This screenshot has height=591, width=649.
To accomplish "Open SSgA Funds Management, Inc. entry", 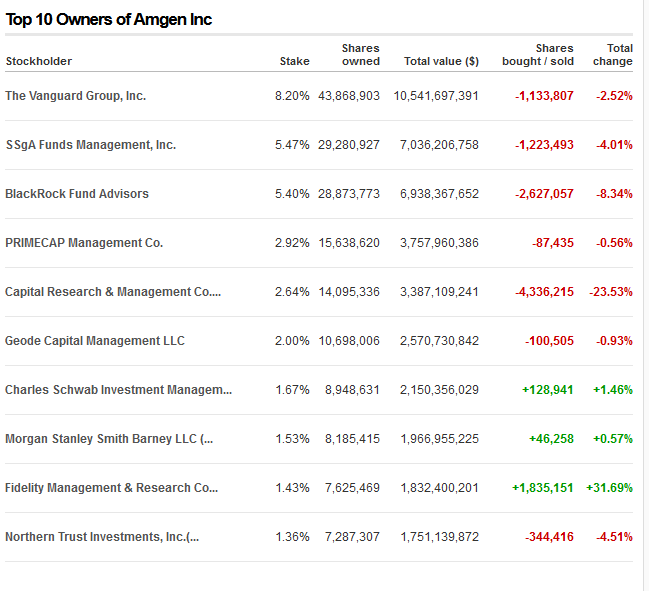I will coord(91,145).
